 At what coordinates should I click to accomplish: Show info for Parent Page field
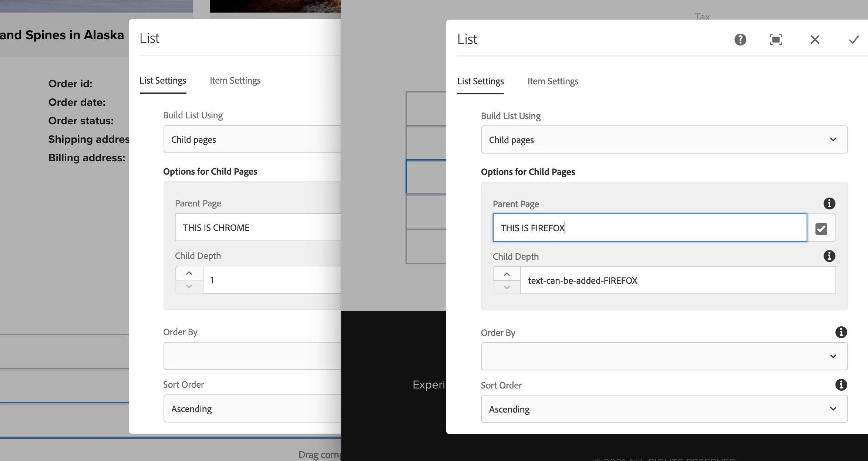(x=829, y=203)
